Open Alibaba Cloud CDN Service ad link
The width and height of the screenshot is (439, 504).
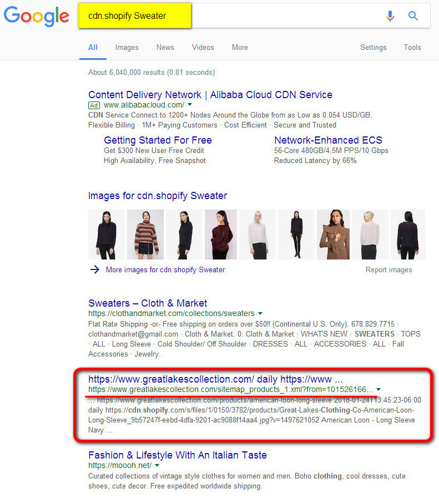[x=210, y=95]
